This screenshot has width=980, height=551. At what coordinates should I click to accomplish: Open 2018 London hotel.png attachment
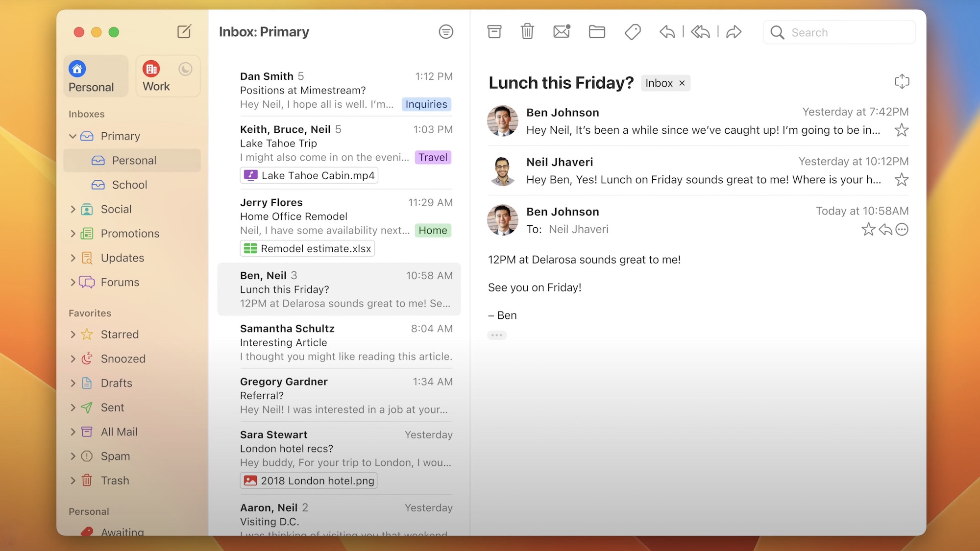(x=309, y=481)
